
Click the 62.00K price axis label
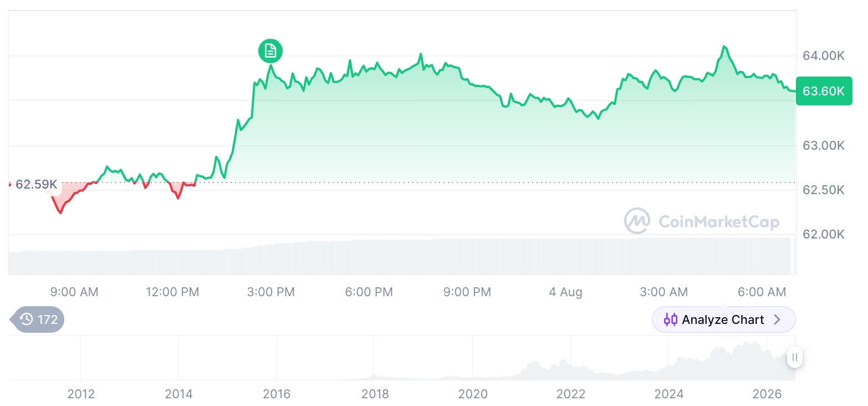[824, 234]
